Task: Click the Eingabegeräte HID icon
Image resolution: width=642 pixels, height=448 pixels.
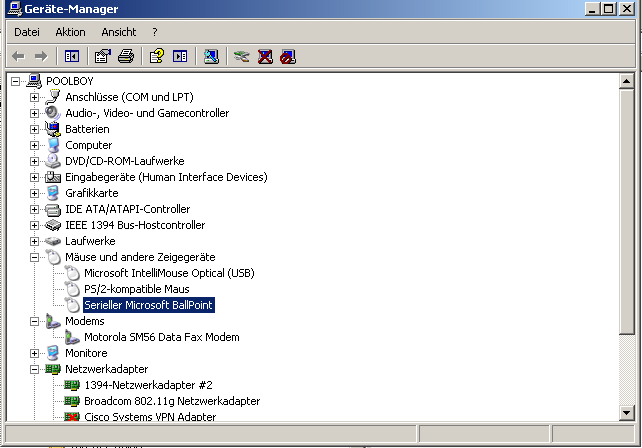Action: [x=52, y=177]
